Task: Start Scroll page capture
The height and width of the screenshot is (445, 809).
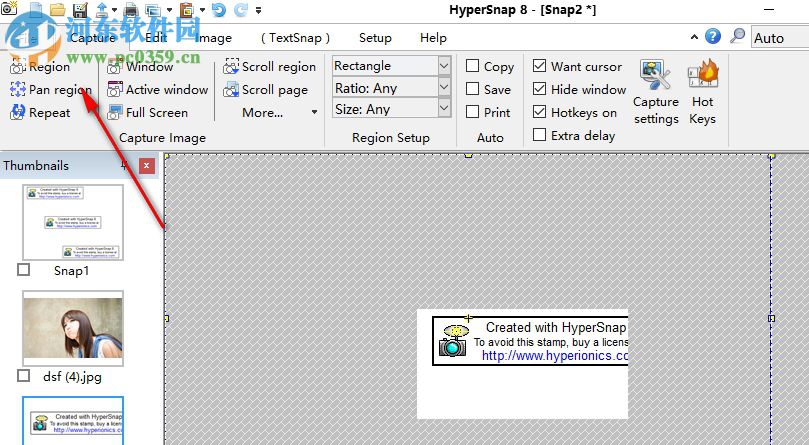Action: (x=265, y=90)
